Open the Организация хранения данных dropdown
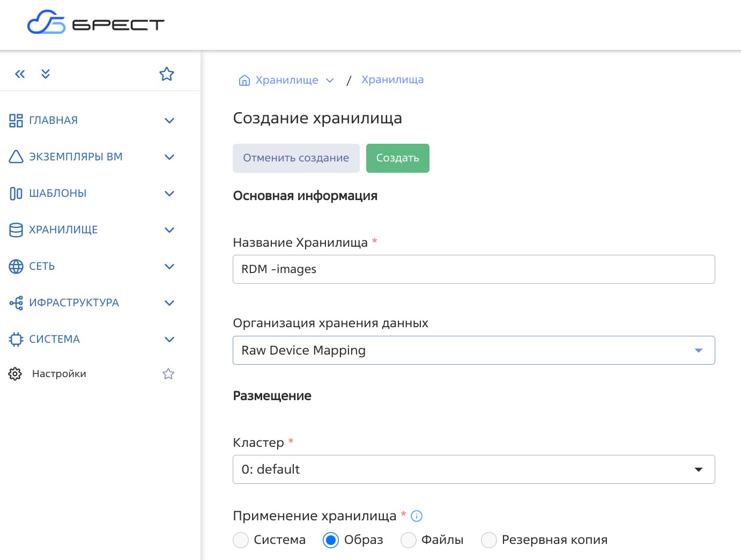Viewport: 741px width, 560px height. click(x=473, y=350)
